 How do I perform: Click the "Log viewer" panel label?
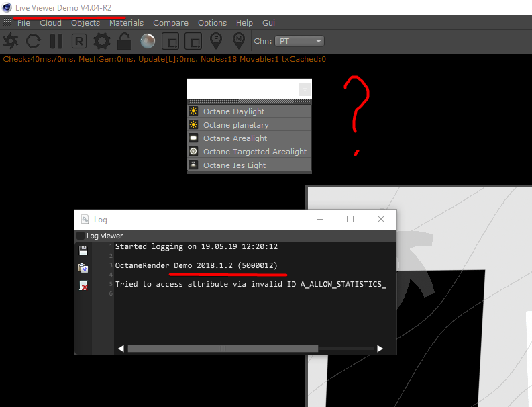pyautogui.click(x=105, y=236)
